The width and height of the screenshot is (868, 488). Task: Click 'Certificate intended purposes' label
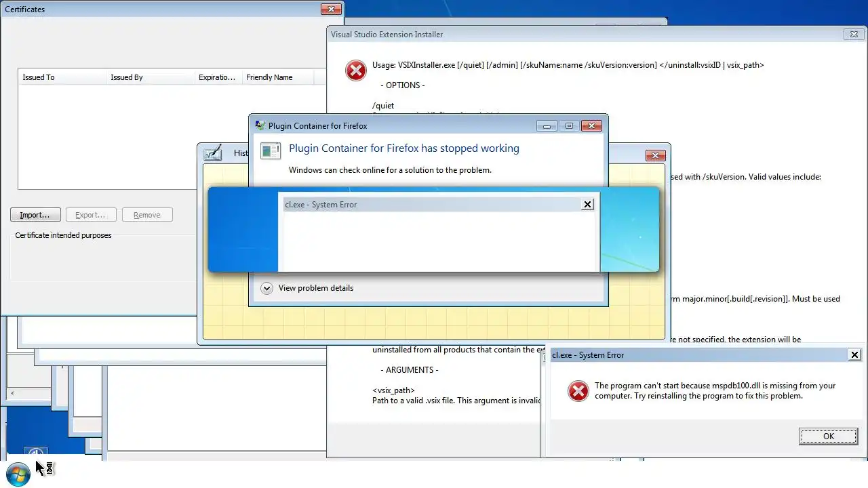point(63,235)
